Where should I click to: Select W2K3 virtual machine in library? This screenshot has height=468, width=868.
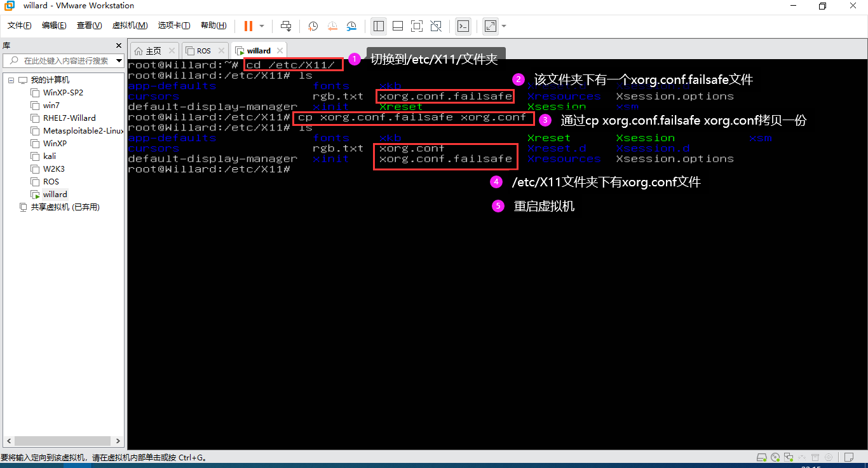(x=53, y=169)
